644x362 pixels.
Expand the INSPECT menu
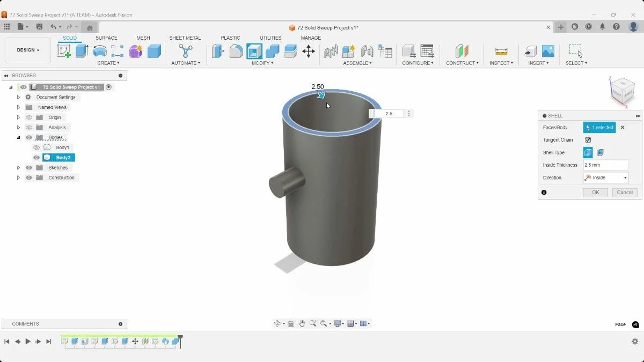(x=501, y=63)
